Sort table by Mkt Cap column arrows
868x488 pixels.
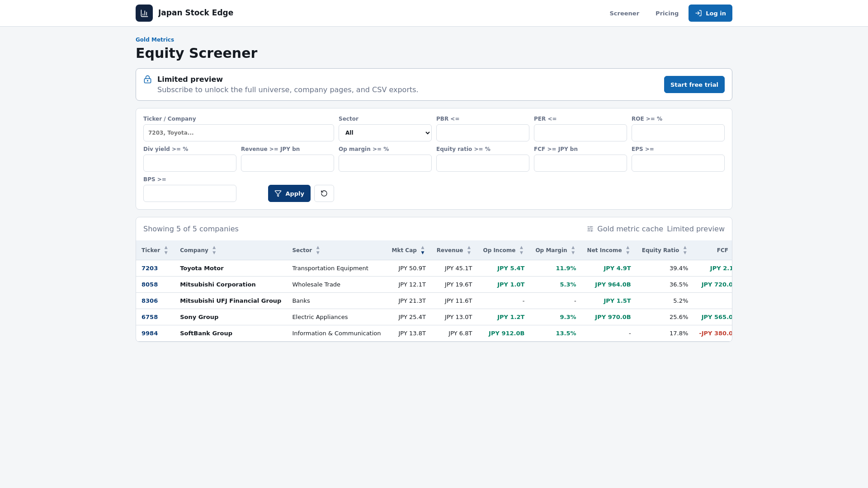click(423, 250)
